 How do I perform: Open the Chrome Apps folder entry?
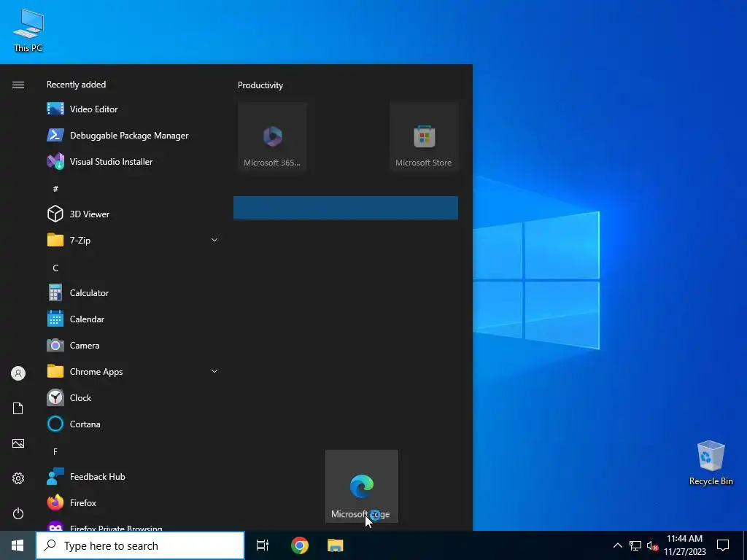[133, 371]
